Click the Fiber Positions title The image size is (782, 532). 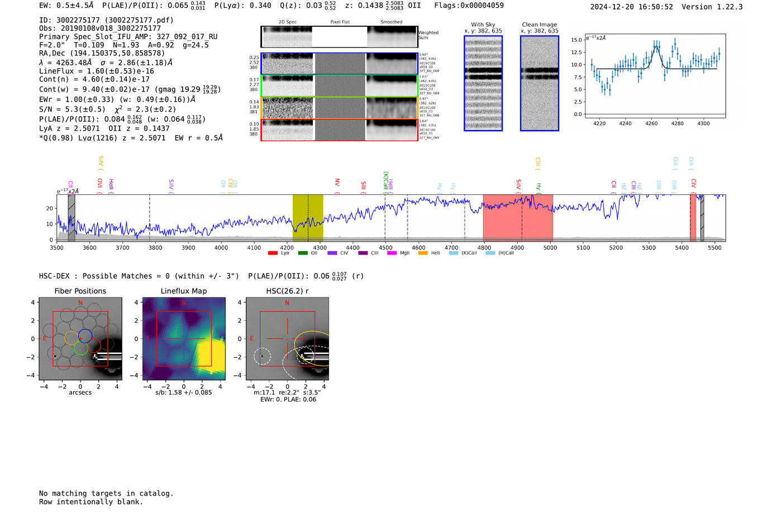coord(80,291)
